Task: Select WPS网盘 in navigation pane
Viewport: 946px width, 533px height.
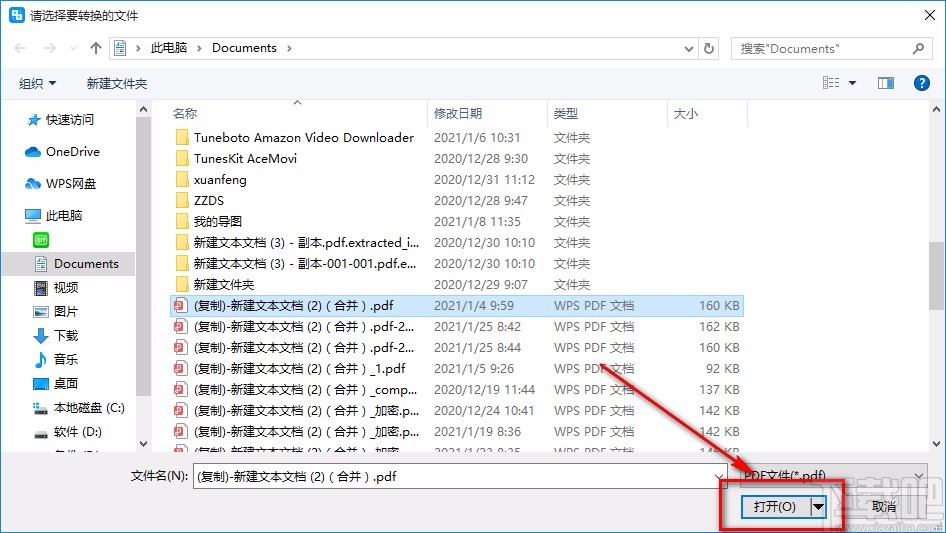Action: [x=60, y=184]
